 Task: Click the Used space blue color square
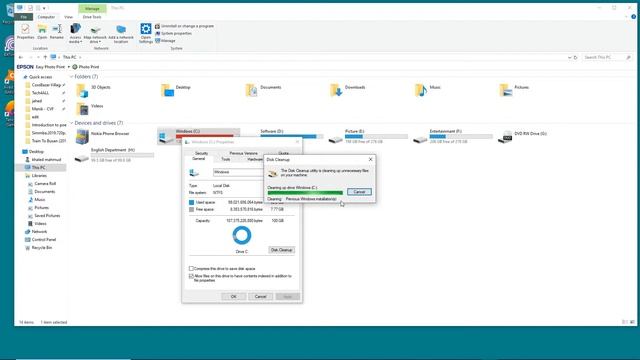click(191, 202)
